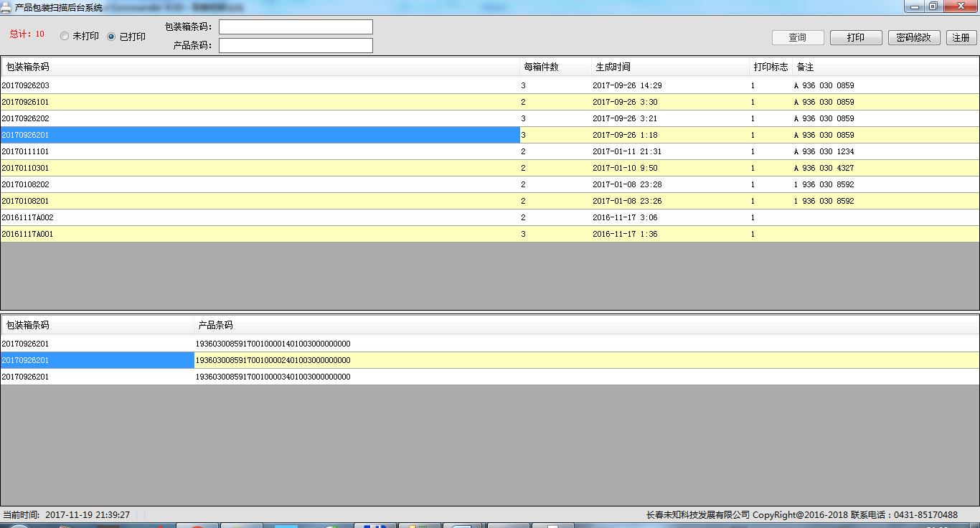The image size is (980, 528).
Task: Open 密码修改 password change
Action: (x=914, y=38)
